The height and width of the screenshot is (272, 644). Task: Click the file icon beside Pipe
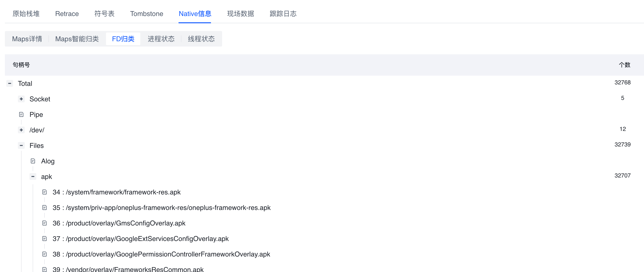(21, 114)
